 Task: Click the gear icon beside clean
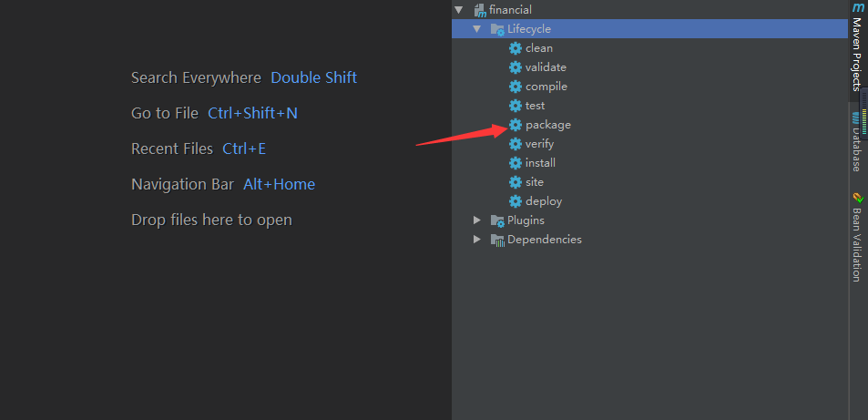click(x=516, y=48)
